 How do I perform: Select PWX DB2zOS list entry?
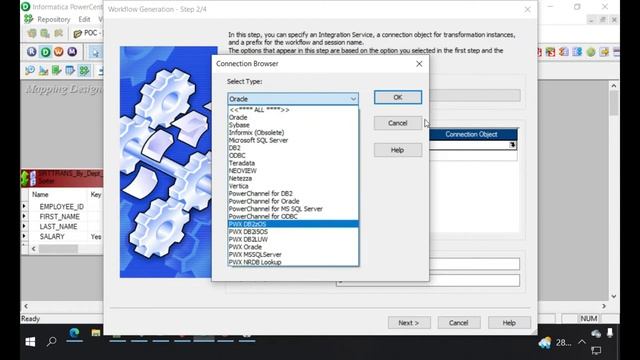point(293,224)
